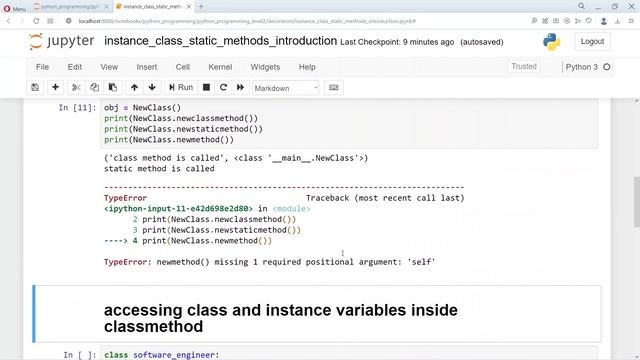Reload the browser page
640x360 pixels.
pyautogui.click(x=36, y=21)
